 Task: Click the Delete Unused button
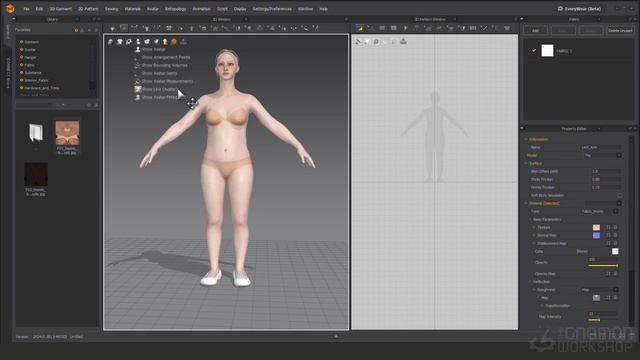click(x=620, y=31)
